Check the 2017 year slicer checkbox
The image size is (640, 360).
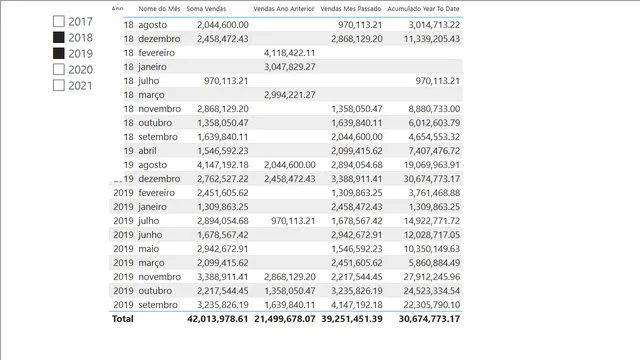point(59,21)
